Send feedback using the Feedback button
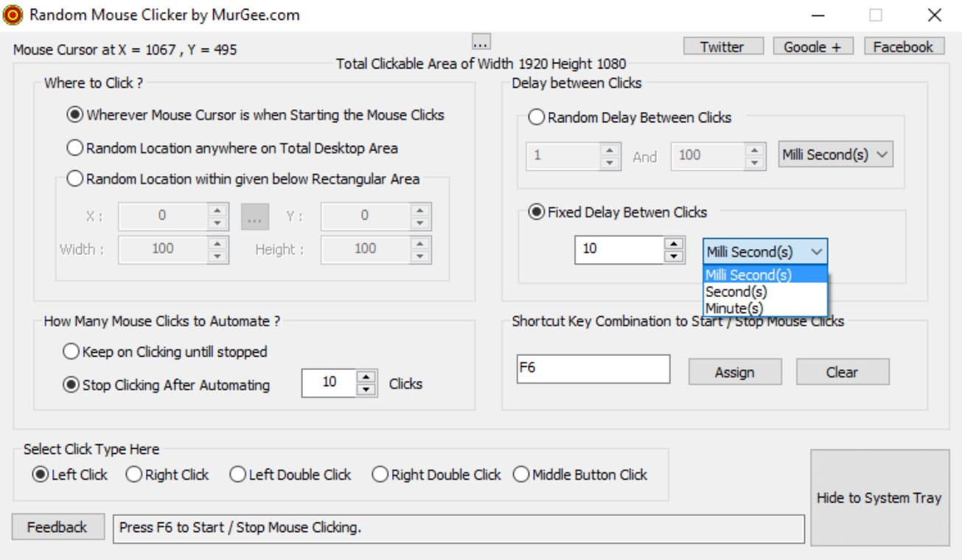 click(x=57, y=527)
